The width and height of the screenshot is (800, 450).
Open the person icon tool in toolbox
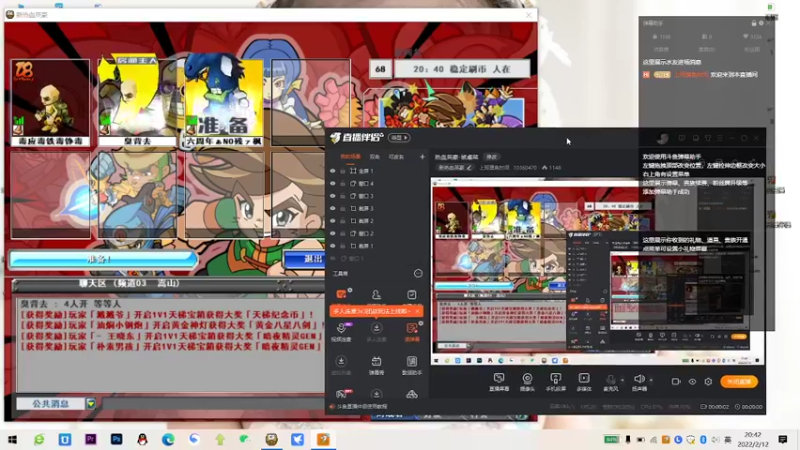376,295
